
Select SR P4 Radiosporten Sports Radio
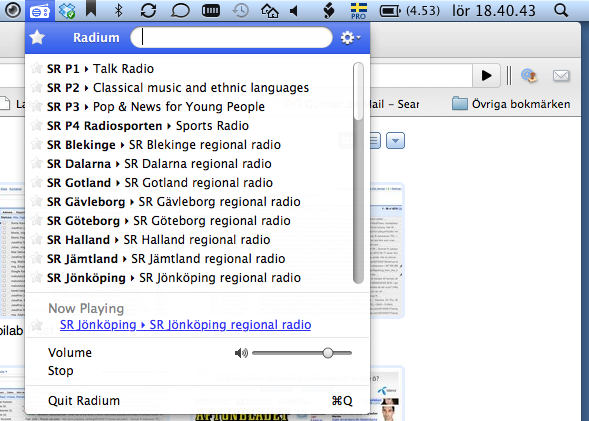coord(148,126)
